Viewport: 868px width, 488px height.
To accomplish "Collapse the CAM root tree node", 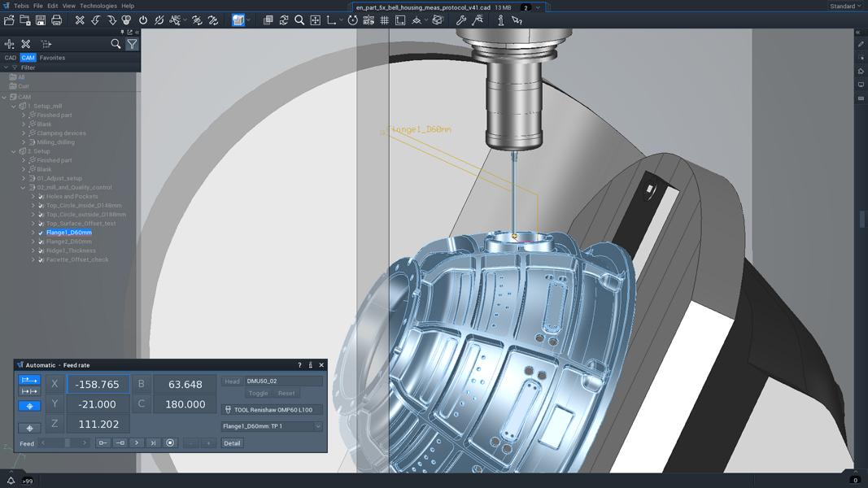I will [x=4, y=97].
